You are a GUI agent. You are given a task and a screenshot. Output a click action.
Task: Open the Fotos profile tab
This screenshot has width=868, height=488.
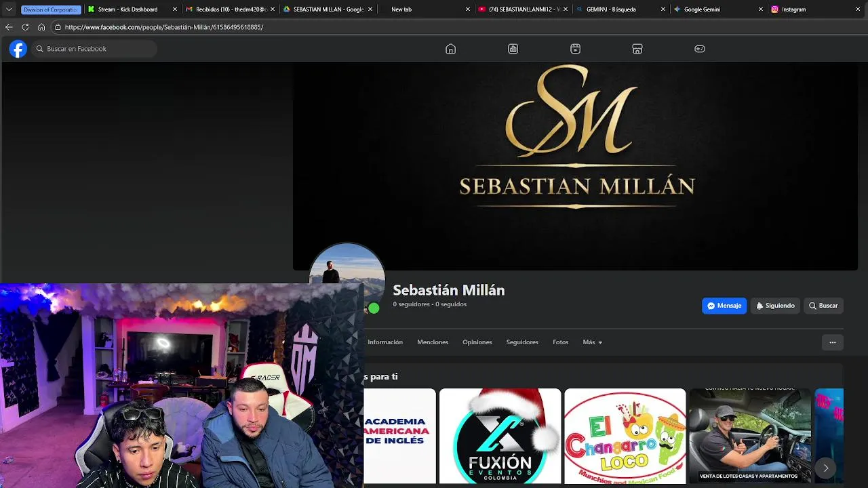click(560, 342)
